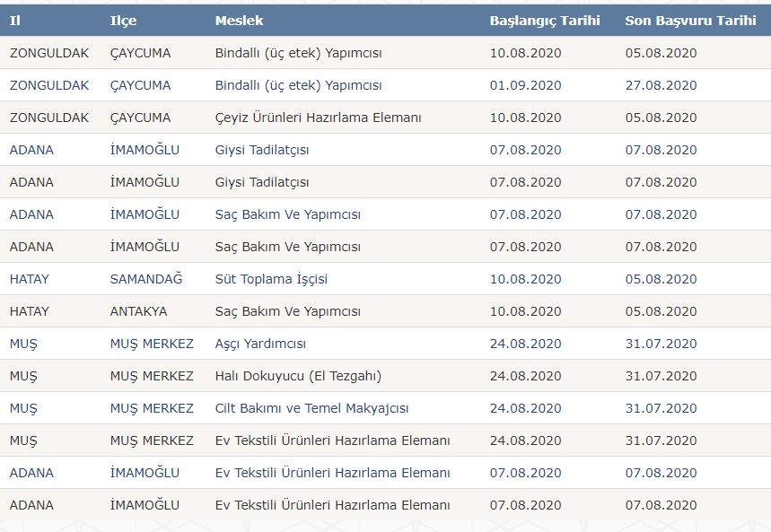Click MUŞ link in Aşçı Yardımcısı row

tap(23, 344)
